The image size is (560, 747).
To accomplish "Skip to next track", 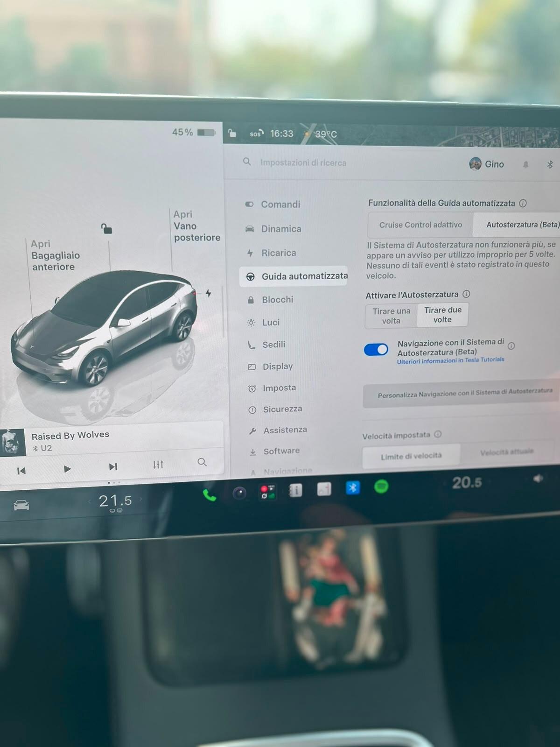I will tap(113, 467).
